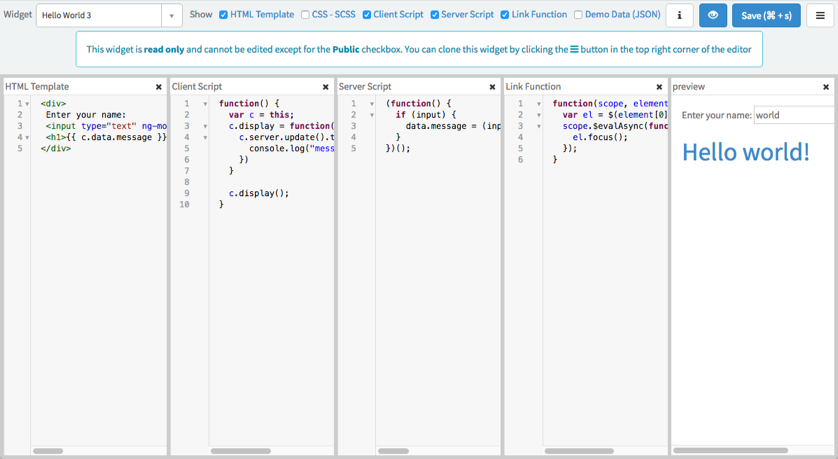
Task: Collapse fold arrow on Client Script line 1
Action: click(205, 104)
